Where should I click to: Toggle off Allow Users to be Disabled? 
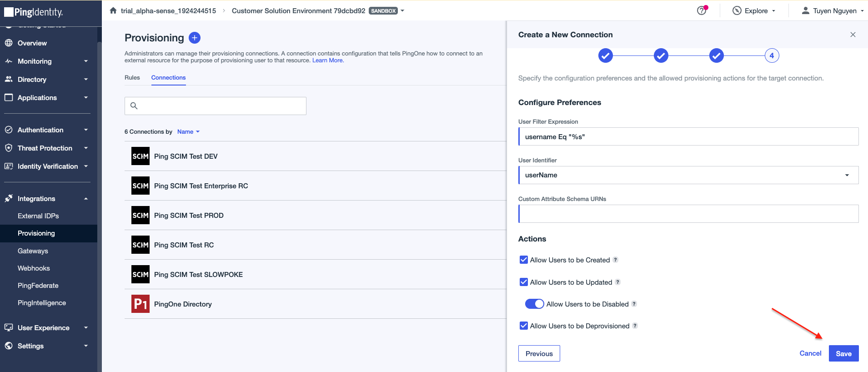tap(535, 304)
